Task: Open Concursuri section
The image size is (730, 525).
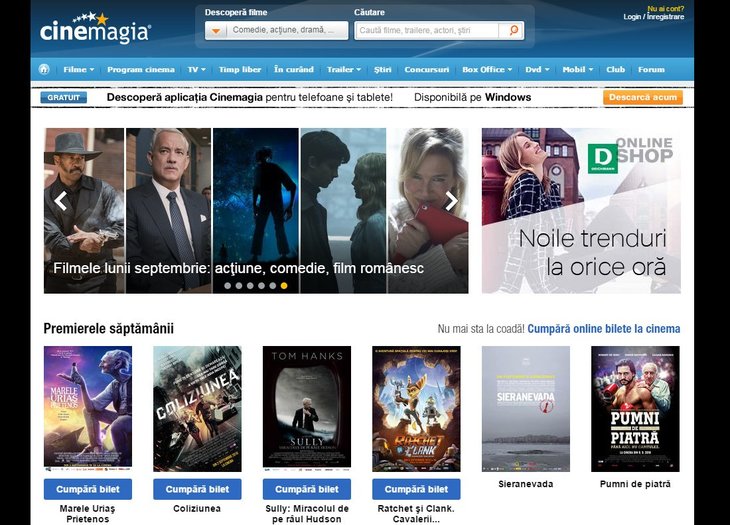Action: click(426, 69)
